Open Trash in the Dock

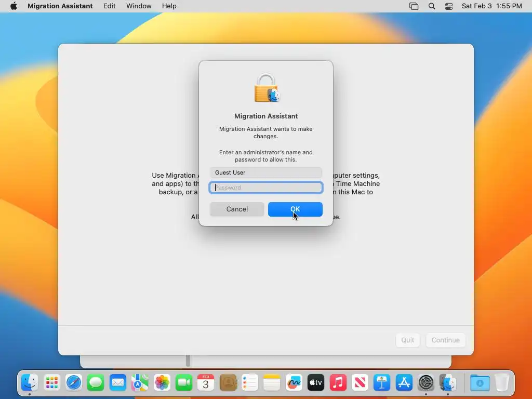click(x=502, y=383)
